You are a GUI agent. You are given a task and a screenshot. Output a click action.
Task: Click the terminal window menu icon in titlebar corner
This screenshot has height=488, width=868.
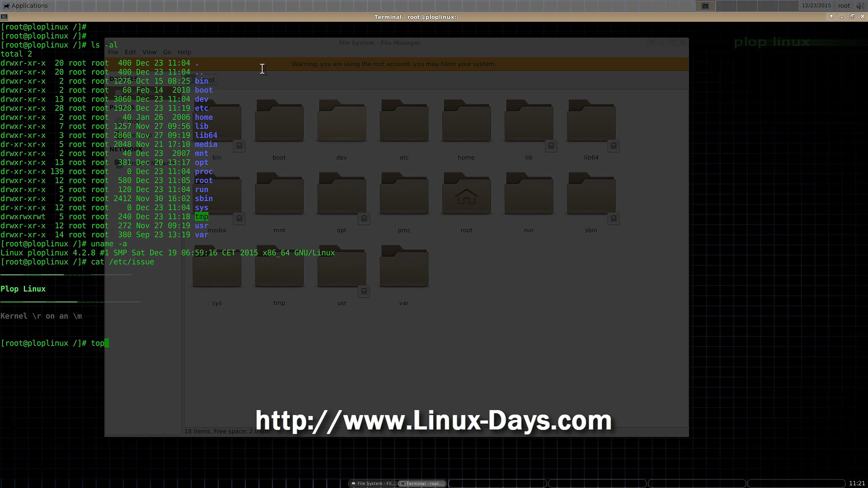tap(4, 17)
